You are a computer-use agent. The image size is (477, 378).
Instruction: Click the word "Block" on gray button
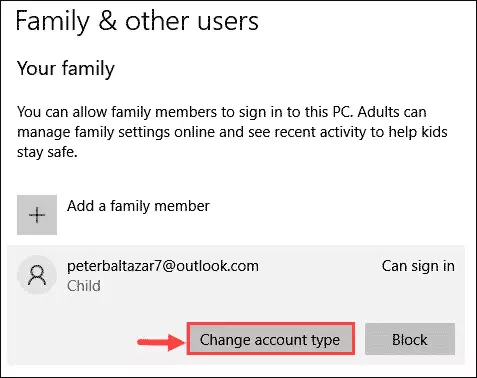(x=410, y=340)
